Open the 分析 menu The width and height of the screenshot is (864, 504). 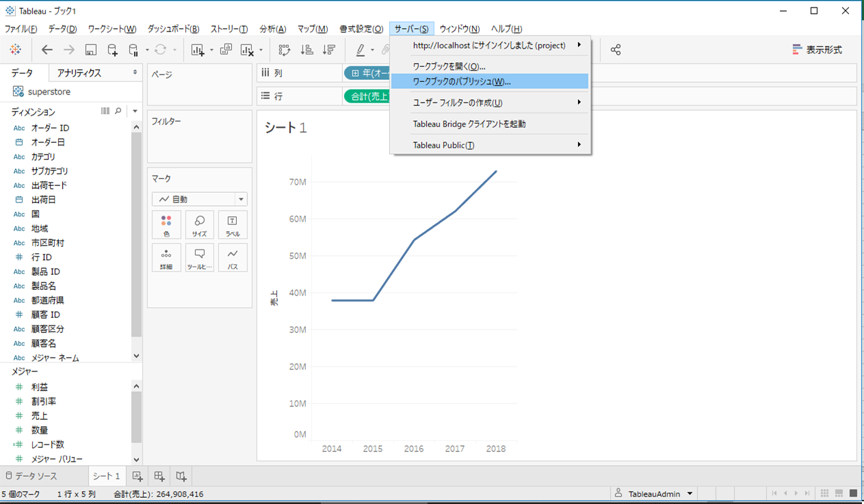(x=273, y=29)
